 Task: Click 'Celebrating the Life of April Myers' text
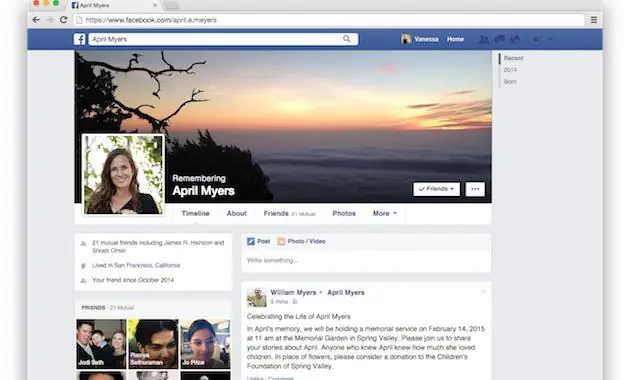click(x=299, y=317)
